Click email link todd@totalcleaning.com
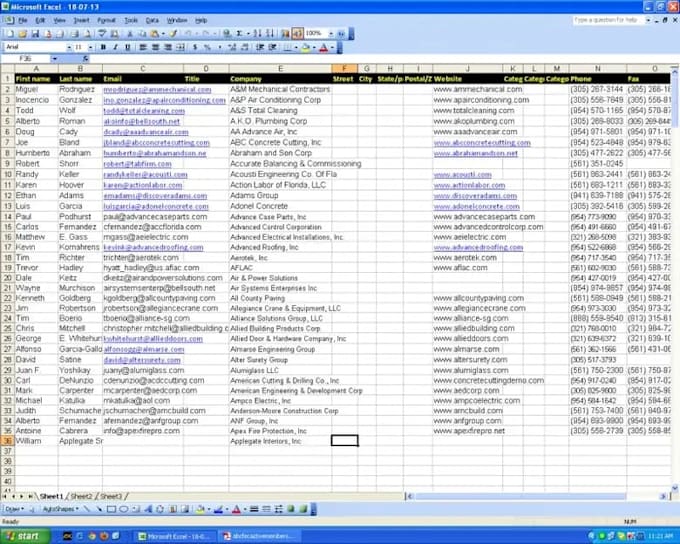 coord(144,111)
